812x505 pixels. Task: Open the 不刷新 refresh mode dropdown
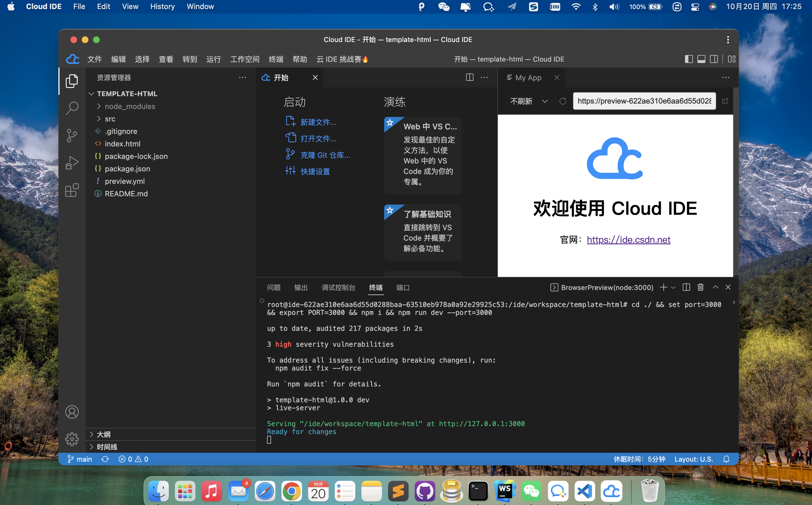pyautogui.click(x=529, y=101)
